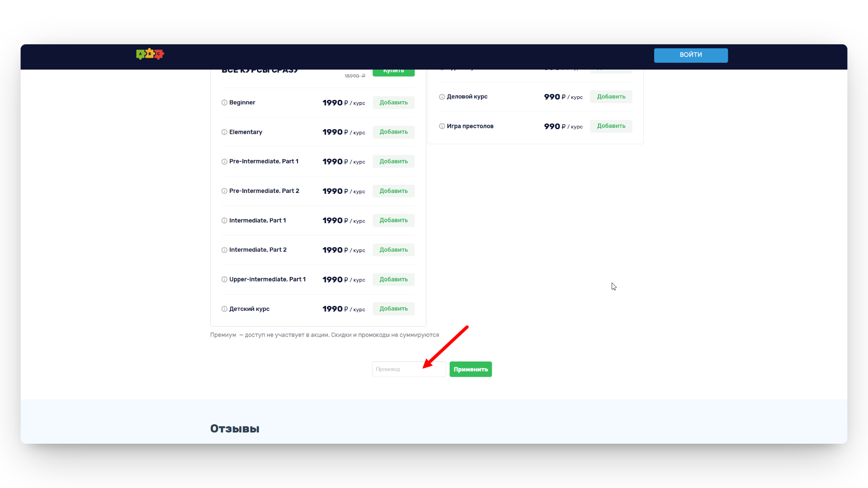Click the puzzle ABC logo

(x=150, y=54)
